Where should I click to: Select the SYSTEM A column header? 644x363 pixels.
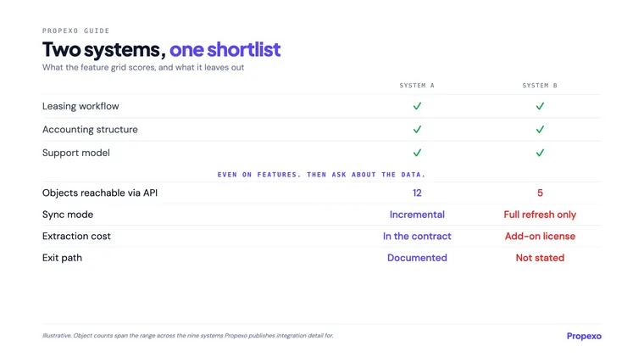pos(417,86)
